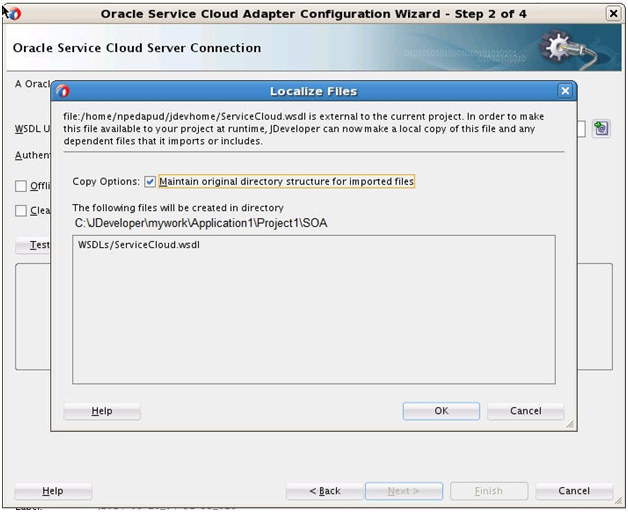Close the Adapter Configuration Wizard window
The image size is (628, 512).
613,14
